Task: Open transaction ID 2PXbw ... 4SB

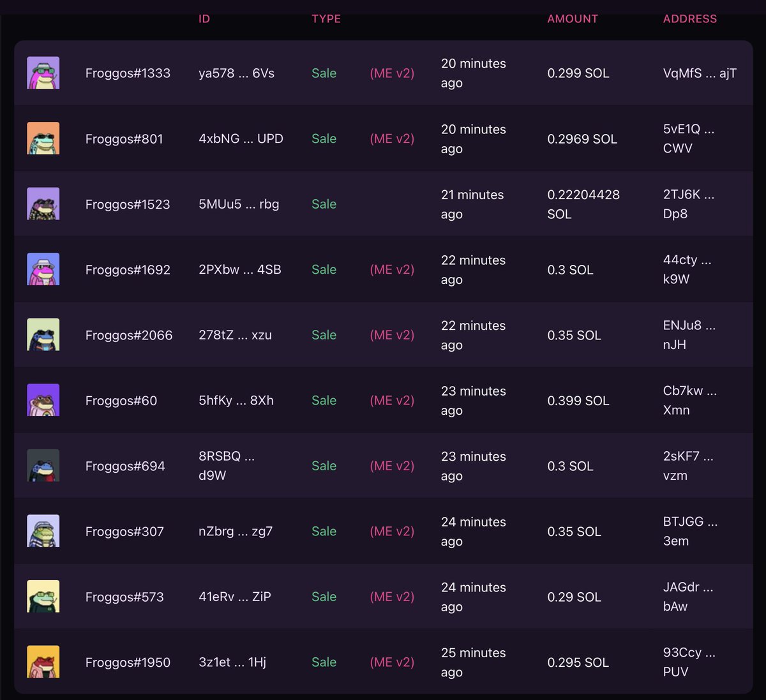Action: click(240, 269)
